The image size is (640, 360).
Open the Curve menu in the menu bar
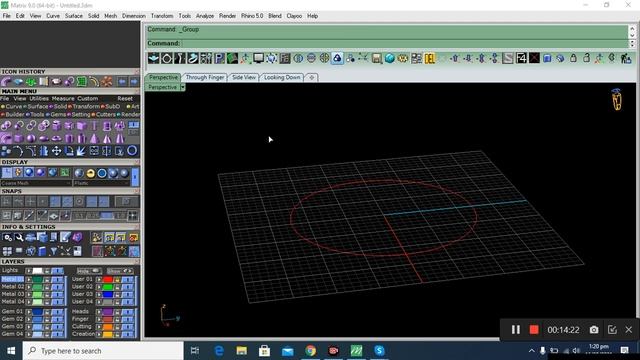coord(53,16)
